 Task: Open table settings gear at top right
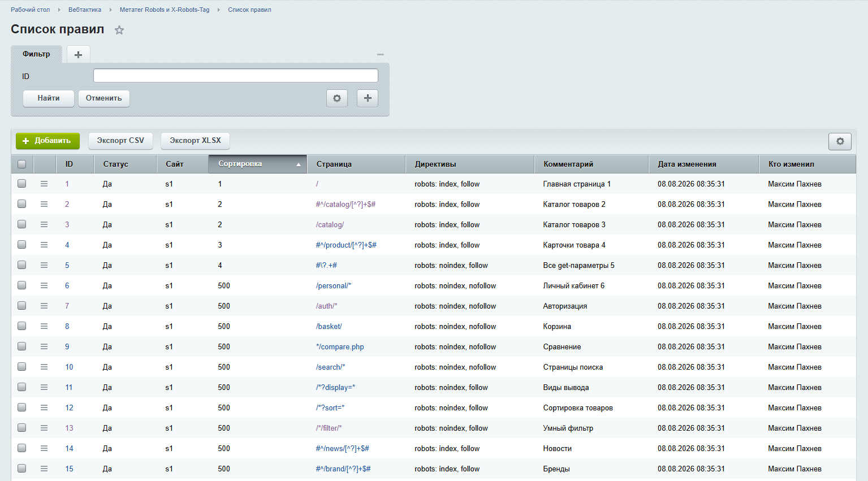tap(840, 141)
